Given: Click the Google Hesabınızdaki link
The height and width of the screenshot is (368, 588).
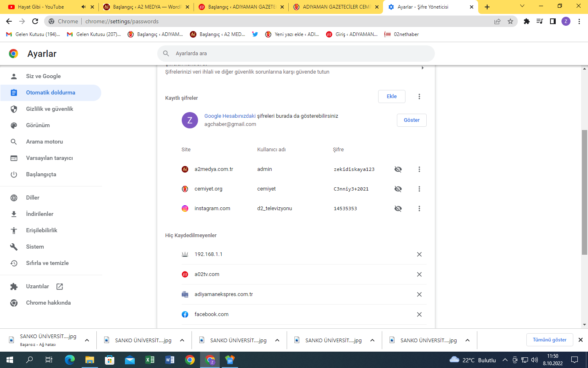Looking at the screenshot, I should [x=230, y=116].
